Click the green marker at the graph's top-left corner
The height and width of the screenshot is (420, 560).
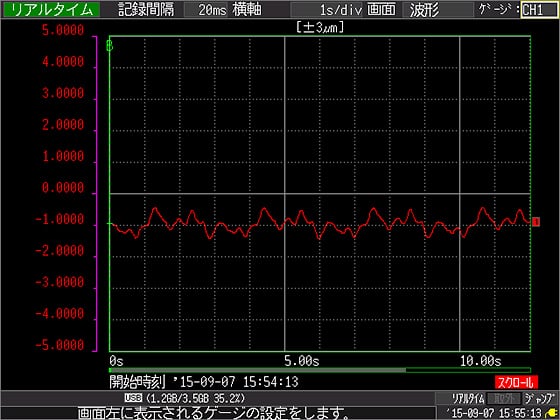tap(110, 46)
